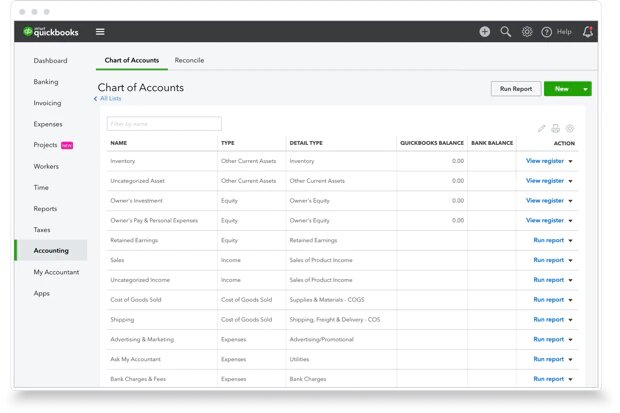View register for Owner's Investment

[x=544, y=201]
